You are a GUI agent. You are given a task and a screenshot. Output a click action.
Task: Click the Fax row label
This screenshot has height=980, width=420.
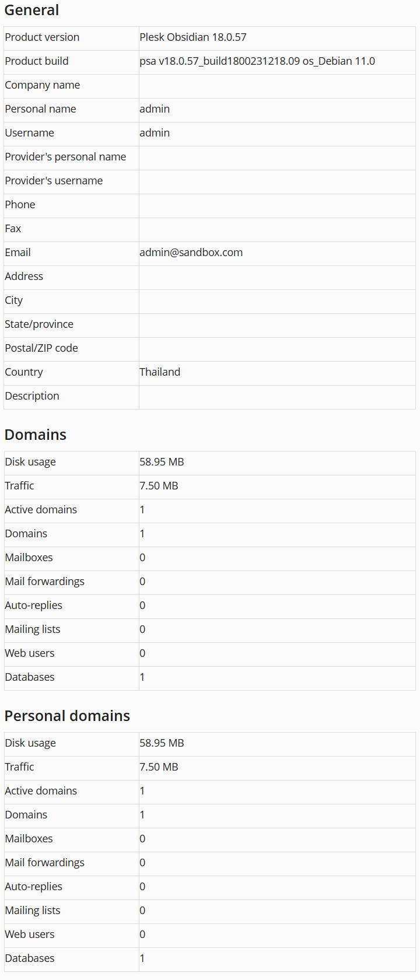tap(13, 229)
